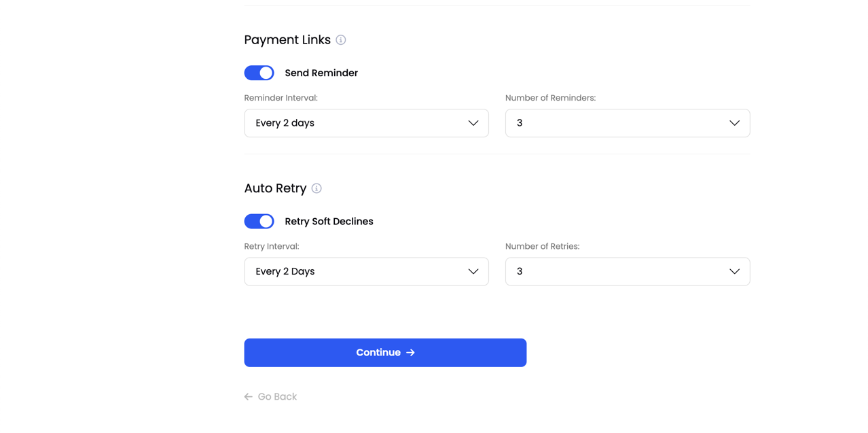Viewport: 868px width, 433px height.
Task: Click the chevron on the Retry Interval dropdown
Action: click(x=473, y=271)
